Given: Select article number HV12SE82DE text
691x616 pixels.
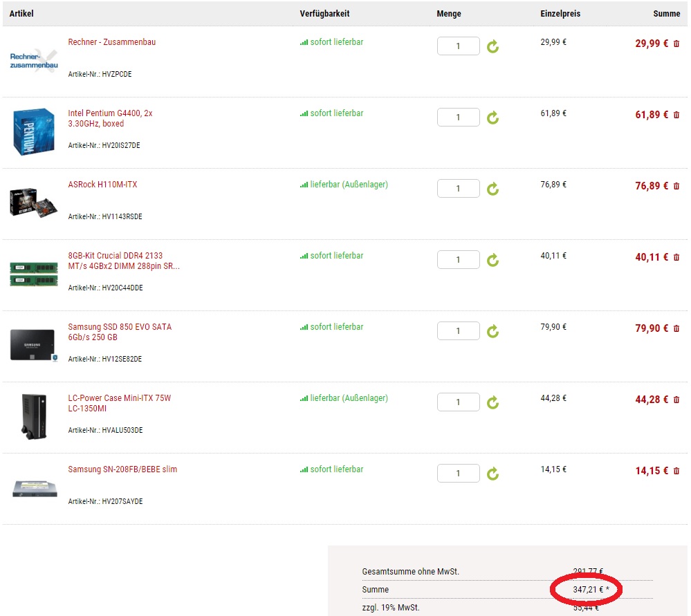Looking at the screenshot, I should [122, 359].
